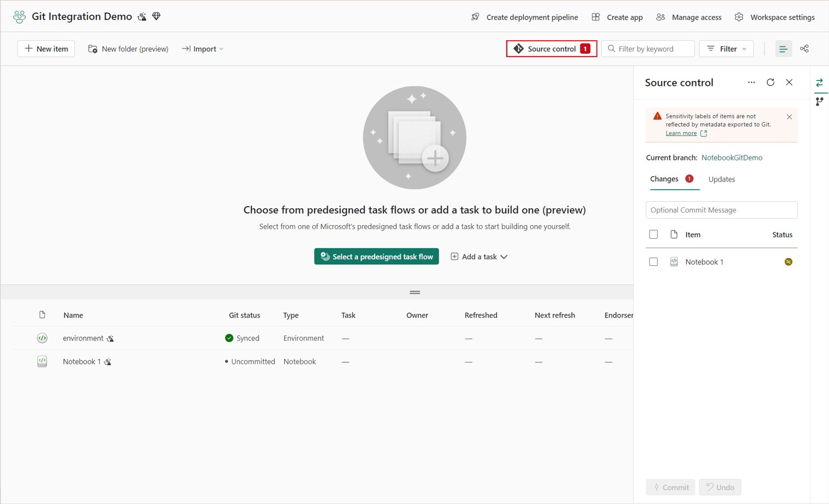The width and height of the screenshot is (829, 504).
Task: Open the Source control button
Action: click(552, 49)
